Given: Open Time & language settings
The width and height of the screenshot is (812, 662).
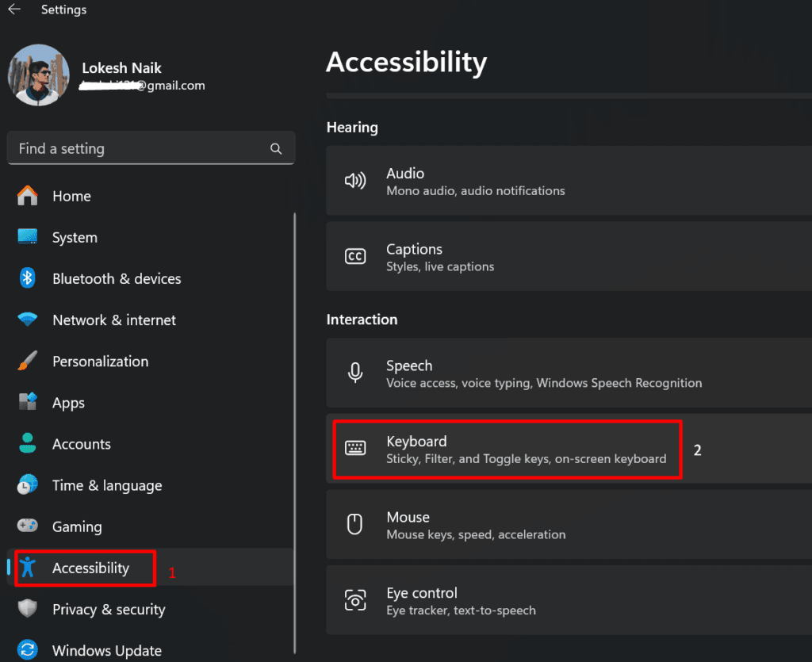Looking at the screenshot, I should [x=106, y=485].
